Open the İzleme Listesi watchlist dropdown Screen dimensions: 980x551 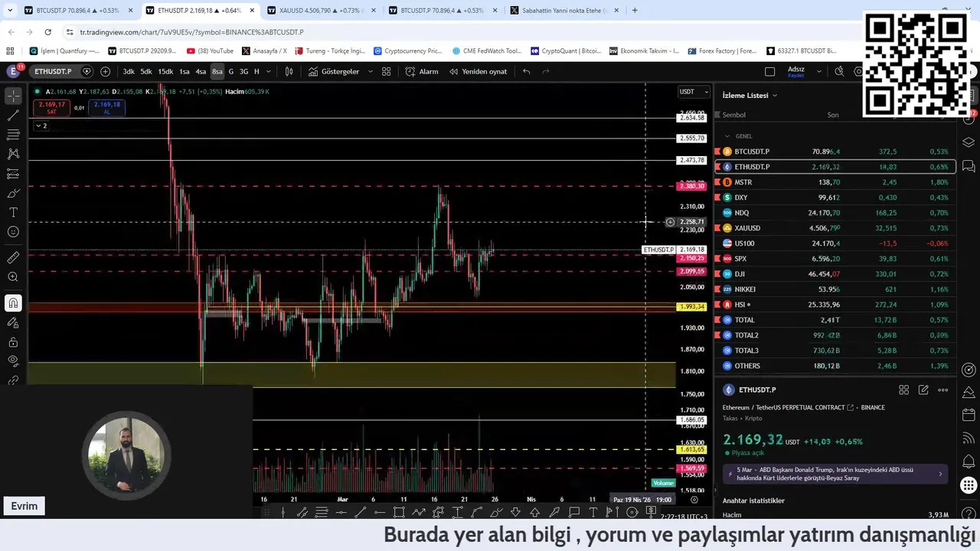750,96
